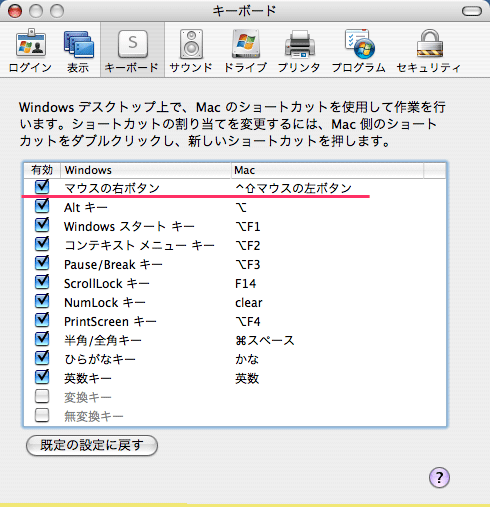The width and height of the screenshot is (490, 507).
Task: Select the ⌥F3 shortcut cell
Action: (x=248, y=265)
